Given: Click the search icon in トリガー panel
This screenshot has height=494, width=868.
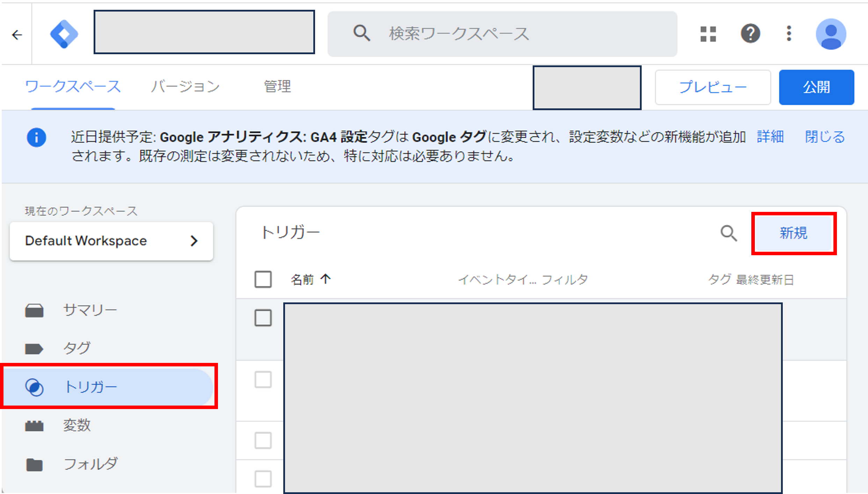Looking at the screenshot, I should point(729,233).
